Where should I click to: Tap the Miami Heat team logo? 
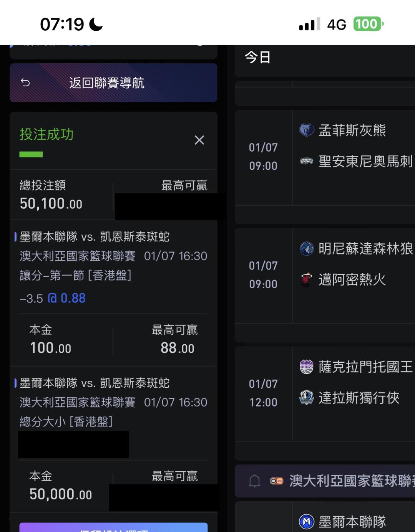(306, 279)
